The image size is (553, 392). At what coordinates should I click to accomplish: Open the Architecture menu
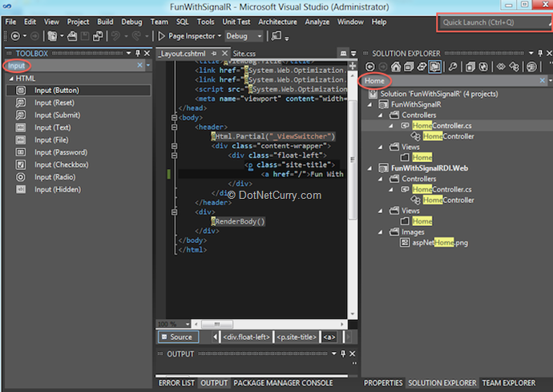[277, 22]
